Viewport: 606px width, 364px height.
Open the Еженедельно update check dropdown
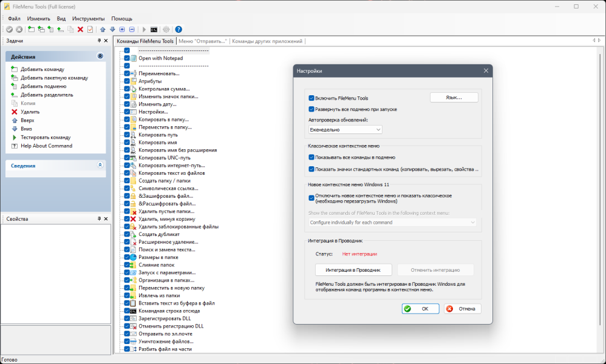coord(345,130)
